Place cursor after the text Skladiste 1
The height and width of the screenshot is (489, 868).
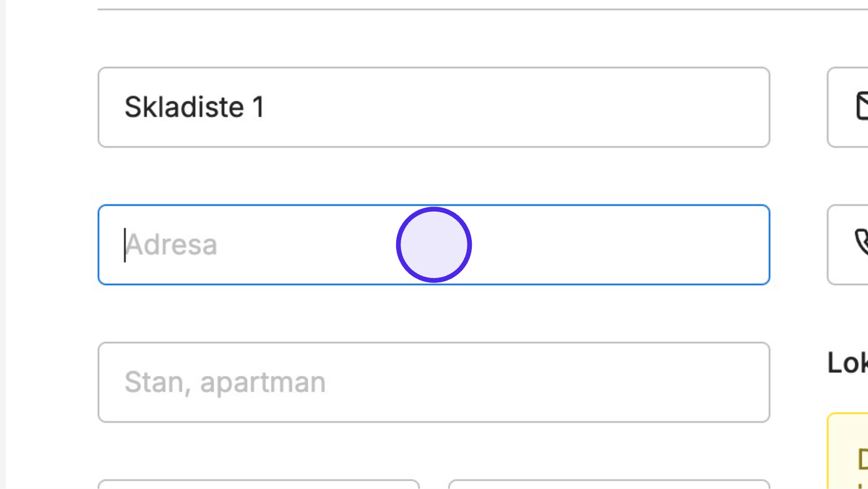(x=266, y=107)
